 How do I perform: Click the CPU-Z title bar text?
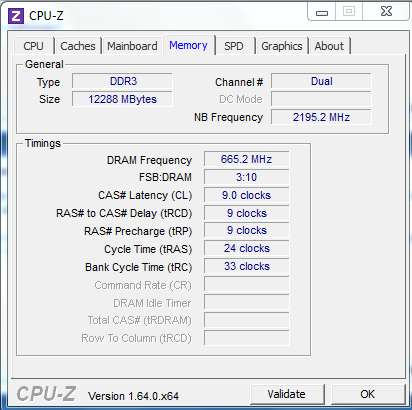tap(46, 16)
